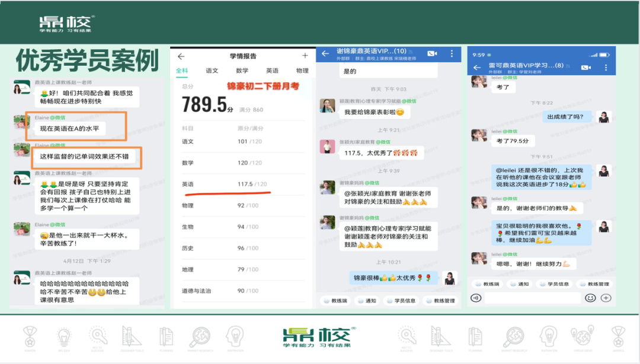This screenshot has height=364, width=640.
Task: Tap the back arrow in 雷可鼎英语VIP group chat
Action: (x=477, y=67)
